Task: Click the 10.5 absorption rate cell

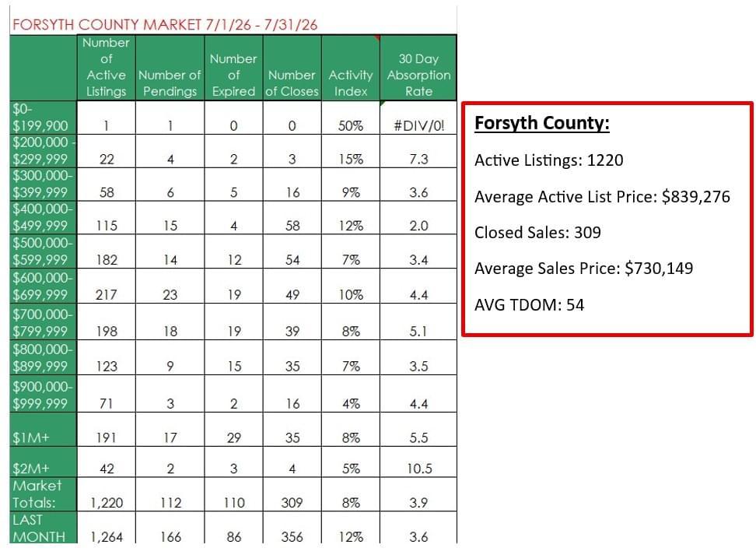Action: pos(418,462)
